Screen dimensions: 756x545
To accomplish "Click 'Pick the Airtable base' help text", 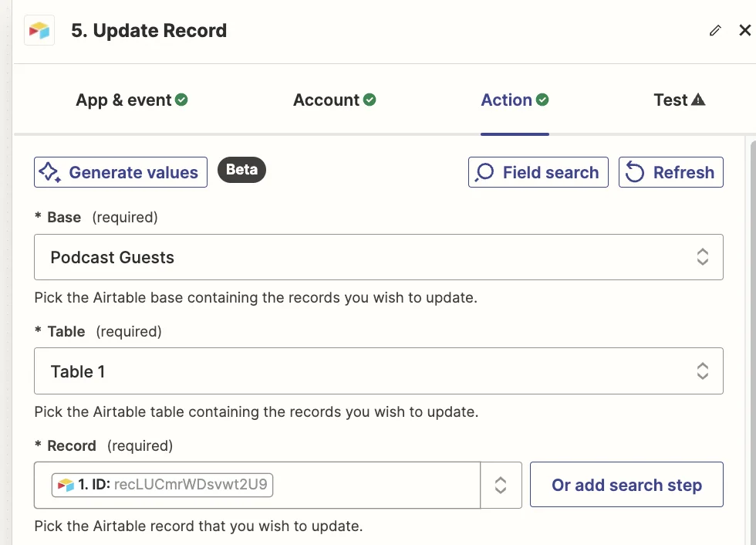I will coord(255,297).
